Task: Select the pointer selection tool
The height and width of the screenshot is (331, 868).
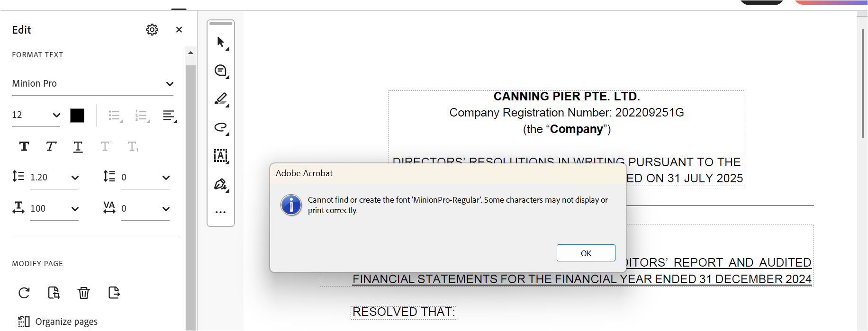Action: (x=221, y=42)
